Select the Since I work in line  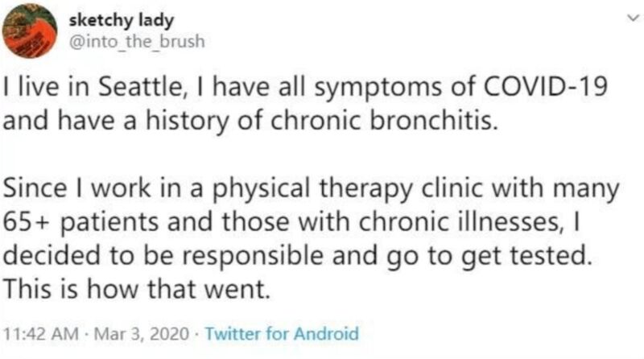pyautogui.click(x=311, y=188)
